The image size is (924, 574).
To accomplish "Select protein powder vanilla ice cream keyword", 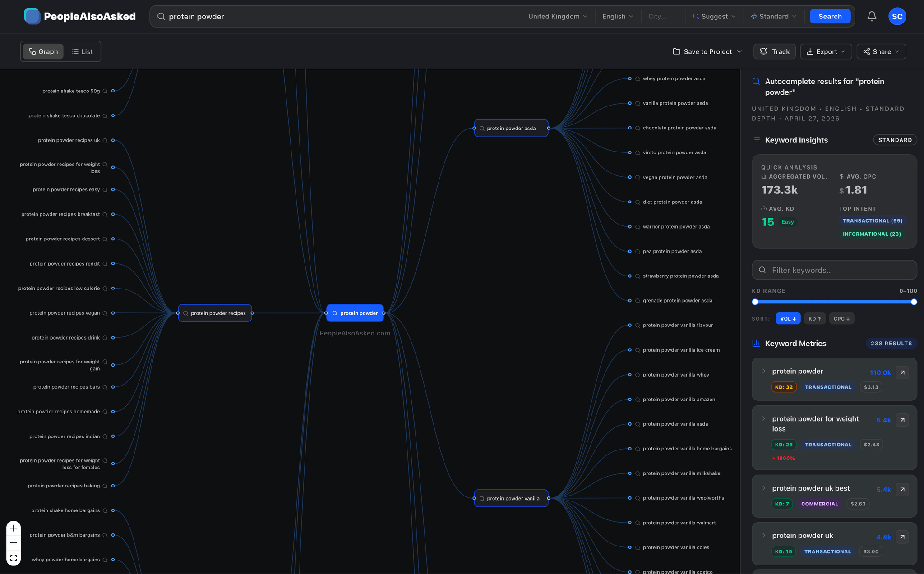I will [681, 350].
